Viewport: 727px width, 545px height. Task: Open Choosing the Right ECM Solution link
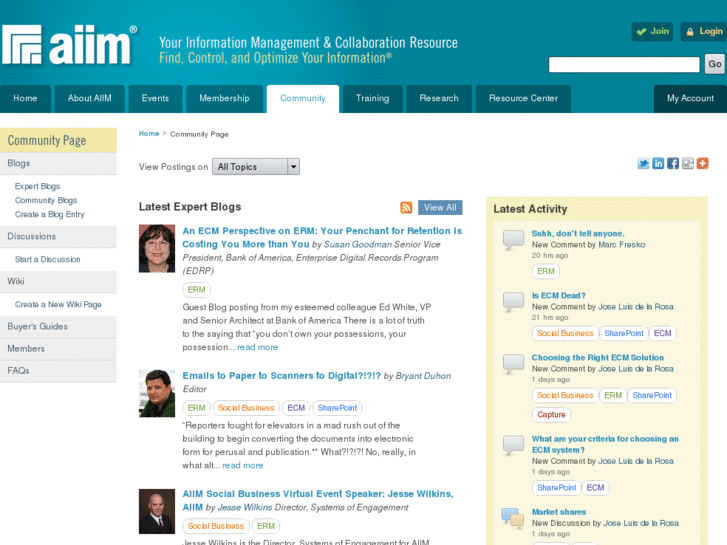pos(598,358)
